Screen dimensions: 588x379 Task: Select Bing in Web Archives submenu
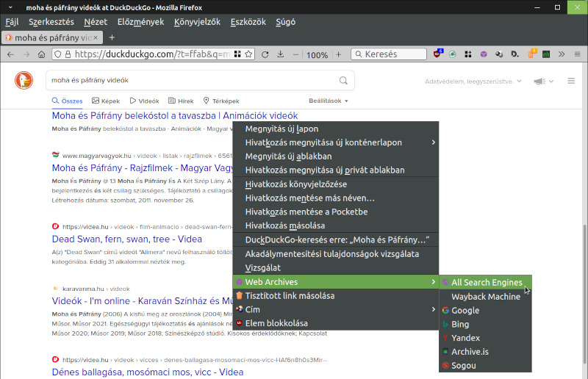point(485,324)
